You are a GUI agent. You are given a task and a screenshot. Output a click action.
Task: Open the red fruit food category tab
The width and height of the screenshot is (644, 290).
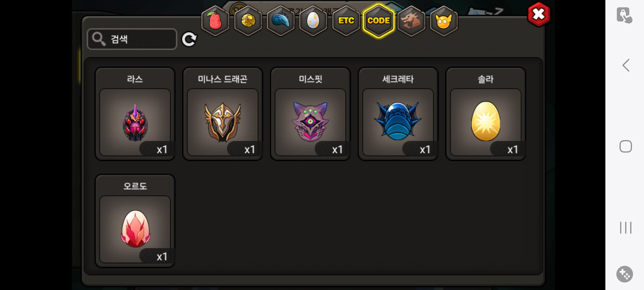point(215,21)
